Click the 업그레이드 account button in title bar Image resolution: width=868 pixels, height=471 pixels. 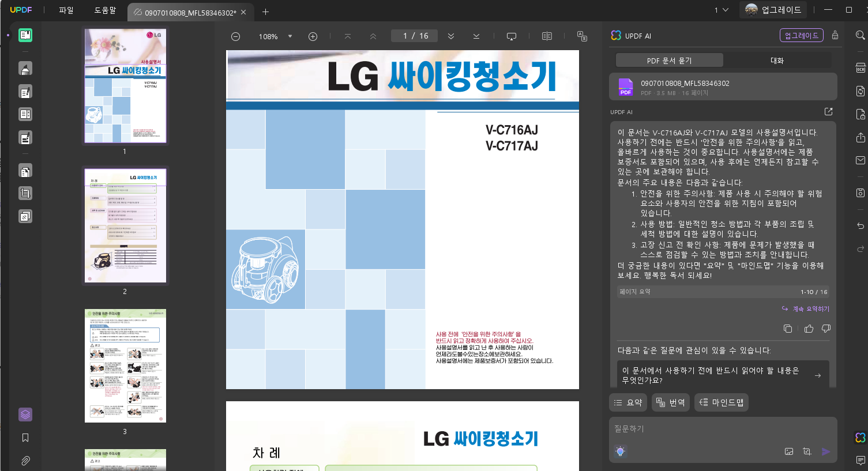(773, 10)
